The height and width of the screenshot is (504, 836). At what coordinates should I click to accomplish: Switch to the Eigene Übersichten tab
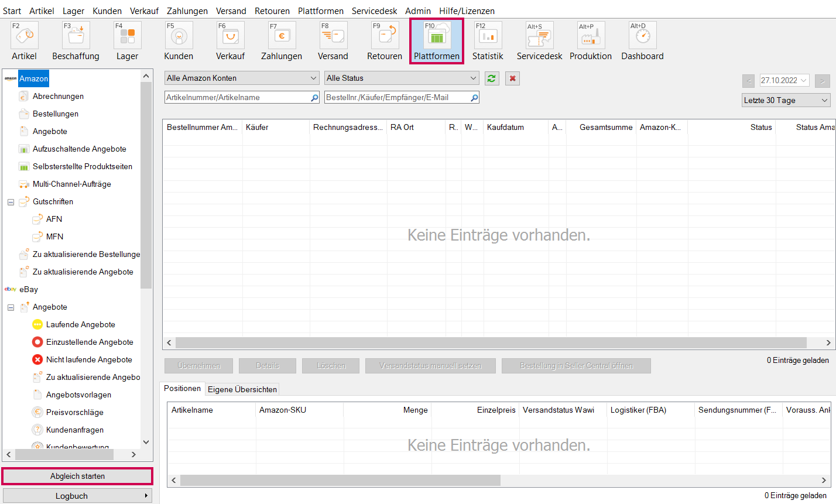tap(242, 389)
